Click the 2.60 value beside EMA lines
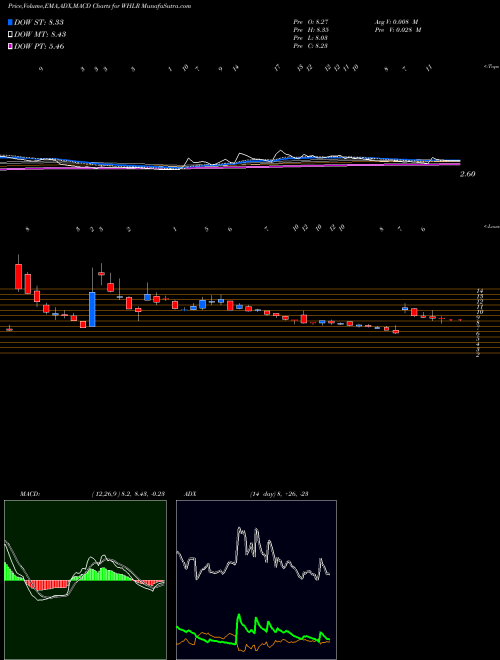The image size is (500, 660). (x=467, y=174)
